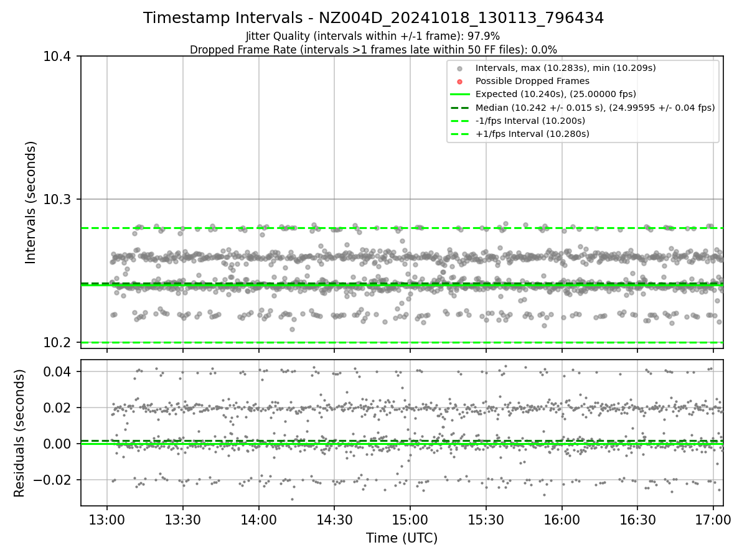Image resolution: width=747 pixels, height=560 pixels.
Task: Click the x-axis tick label 17:00
Action: pos(713,519)
